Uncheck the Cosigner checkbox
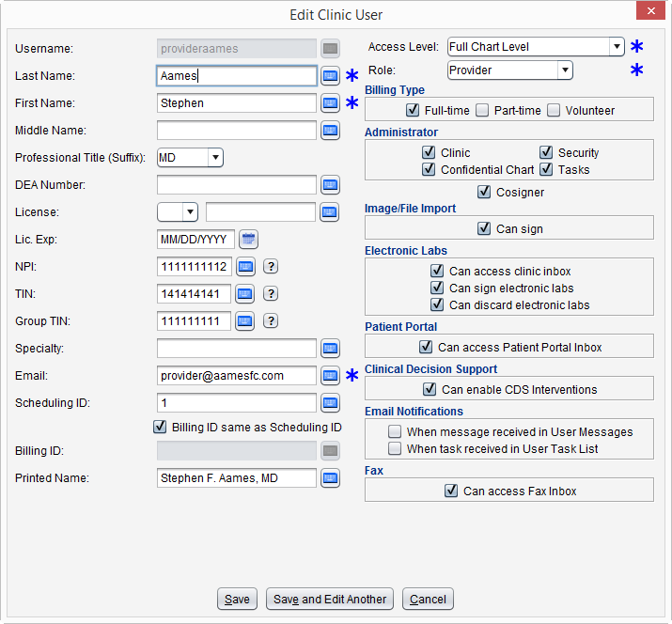The image size is (672, 624). coord(484,193)
